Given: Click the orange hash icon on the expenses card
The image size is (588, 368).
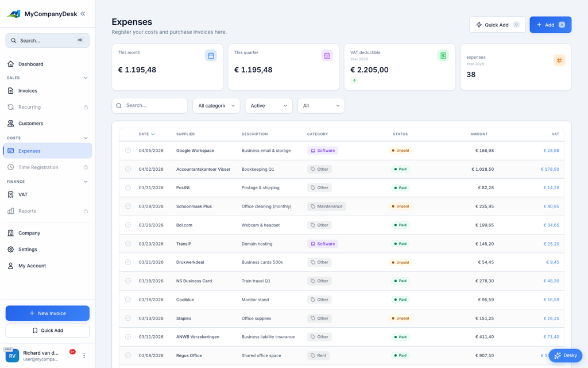Looking at the screenshot, I should click(x=559, y=60).
